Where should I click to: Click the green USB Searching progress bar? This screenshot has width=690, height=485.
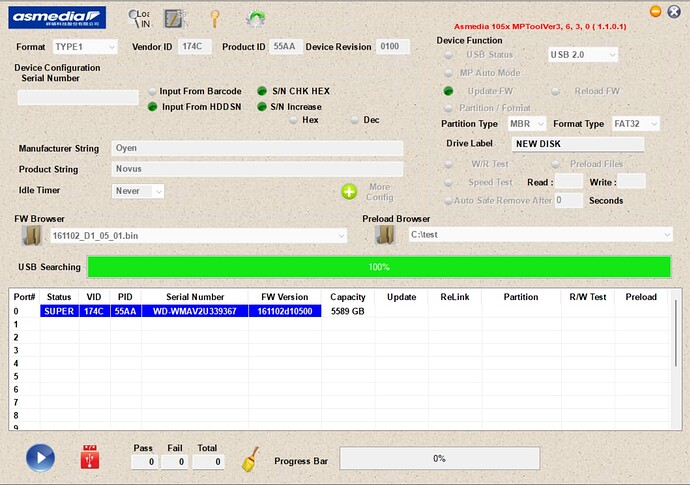pos(379,267)
